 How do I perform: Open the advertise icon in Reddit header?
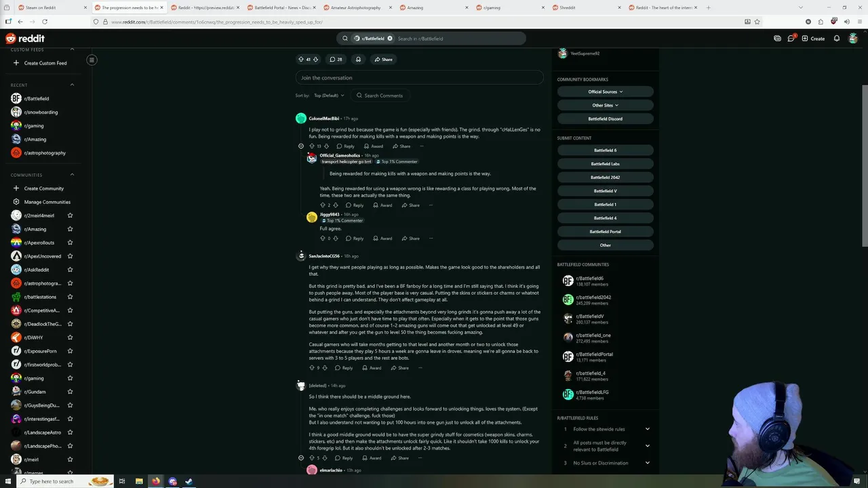pyautogui.click(x=777, y=39)
